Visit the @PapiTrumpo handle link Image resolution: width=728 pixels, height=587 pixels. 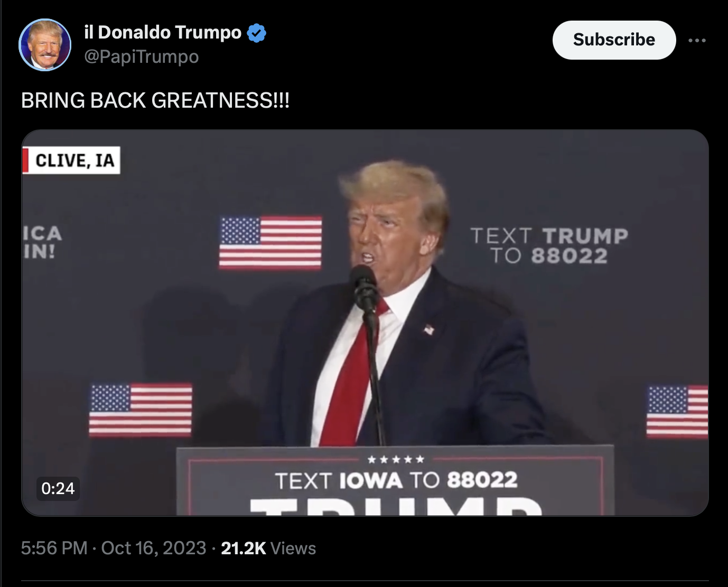pos(142,56)
